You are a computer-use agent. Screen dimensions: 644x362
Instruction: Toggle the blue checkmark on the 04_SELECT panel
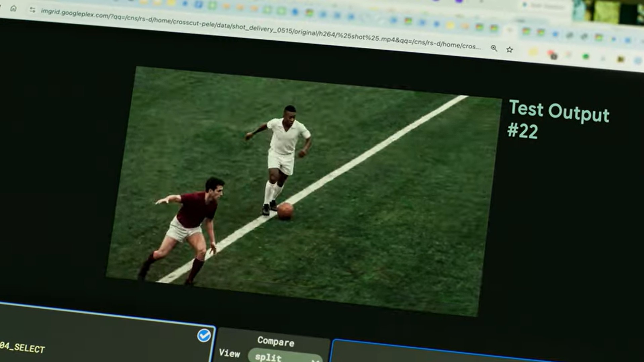coord(204,335)
